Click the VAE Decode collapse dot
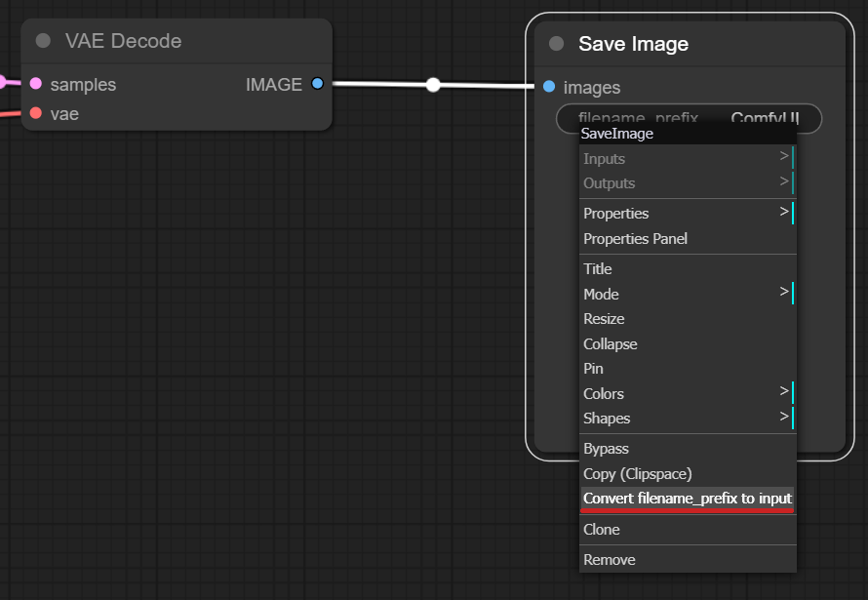 coord(43,41)
